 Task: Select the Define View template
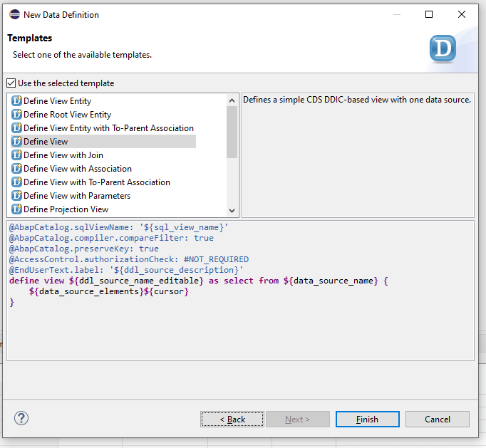[46, 142]
